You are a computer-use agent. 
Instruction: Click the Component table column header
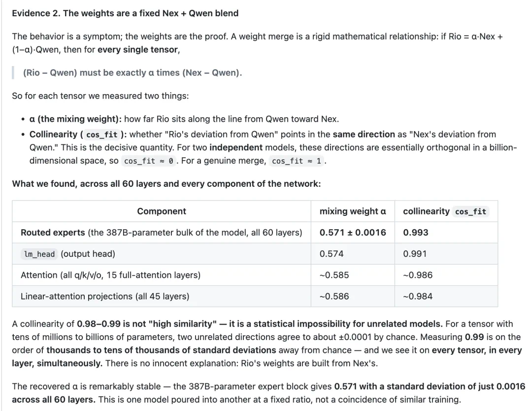tap(162, 211)
